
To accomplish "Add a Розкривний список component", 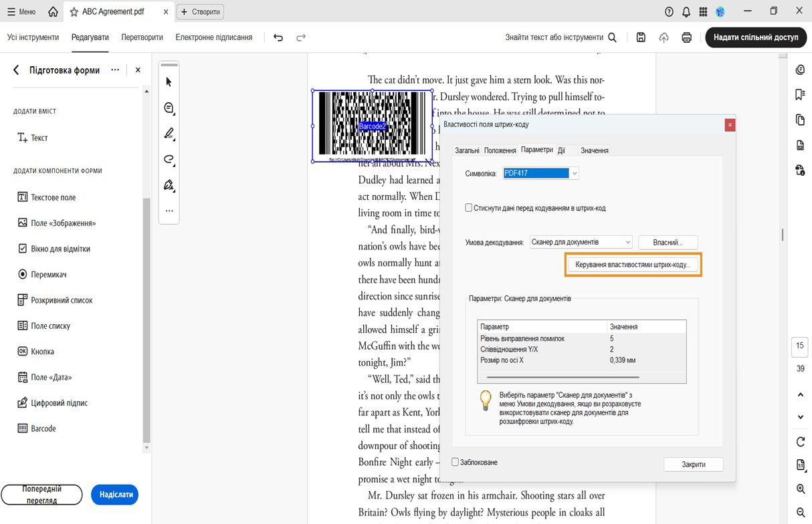I will tap(54, 300).
